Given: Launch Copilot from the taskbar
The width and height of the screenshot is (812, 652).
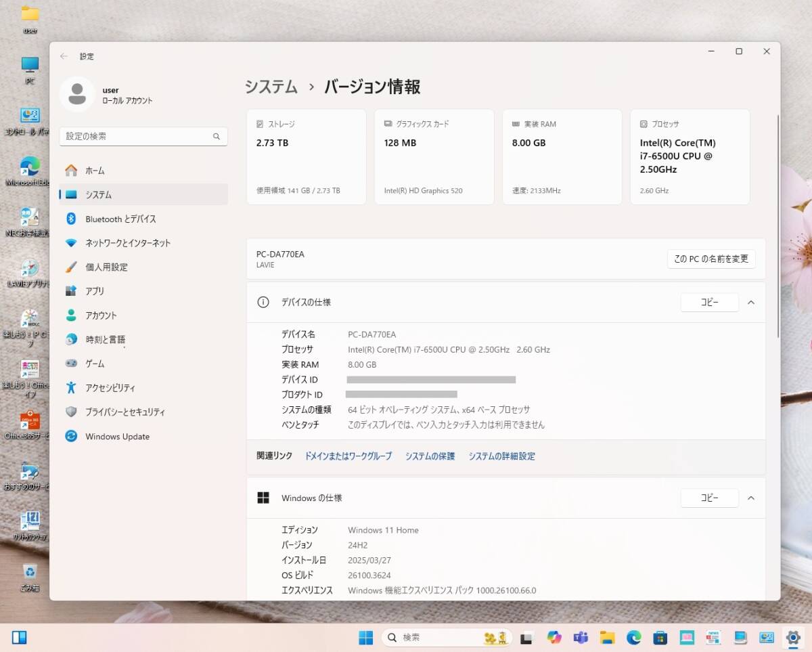Looking at the screenshot, I should tap(554, 637).
